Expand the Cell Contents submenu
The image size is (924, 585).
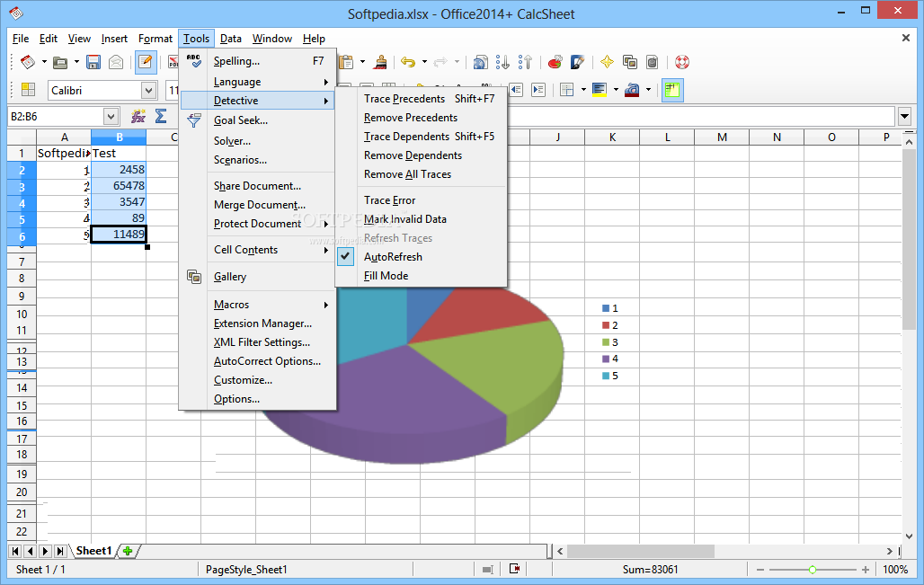[258, 250]
